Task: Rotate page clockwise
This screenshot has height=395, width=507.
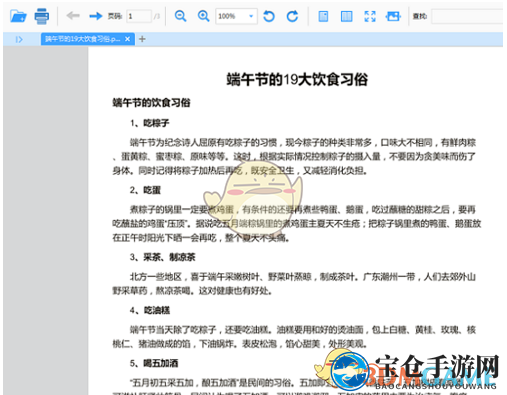Action: click(292, 16)
